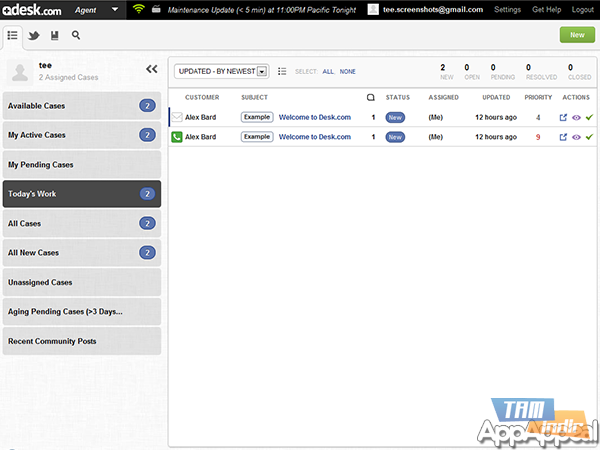
Task: Click the maintenance notification icon
Action: click(x=156, y=9)
